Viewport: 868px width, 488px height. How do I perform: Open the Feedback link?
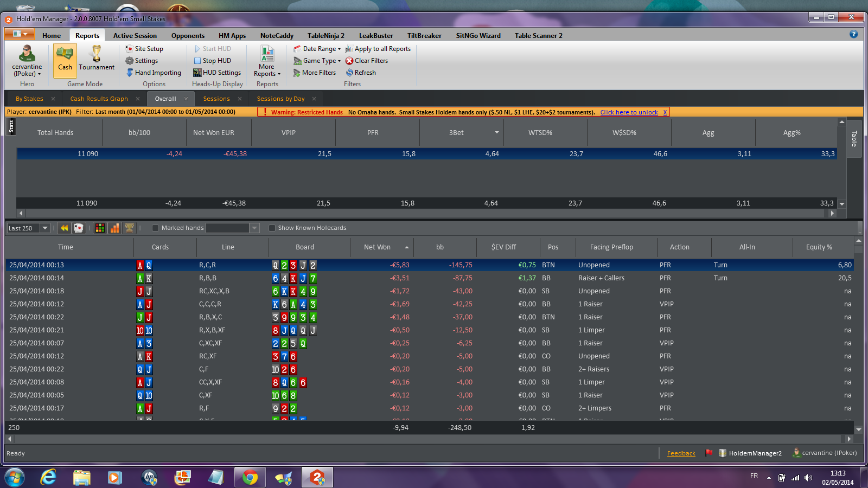681,453
